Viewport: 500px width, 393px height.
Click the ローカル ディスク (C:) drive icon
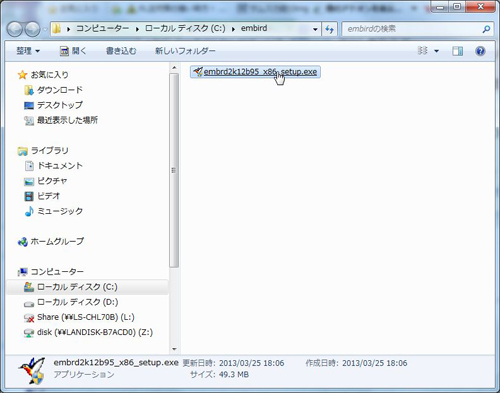[x=29, y=287]
